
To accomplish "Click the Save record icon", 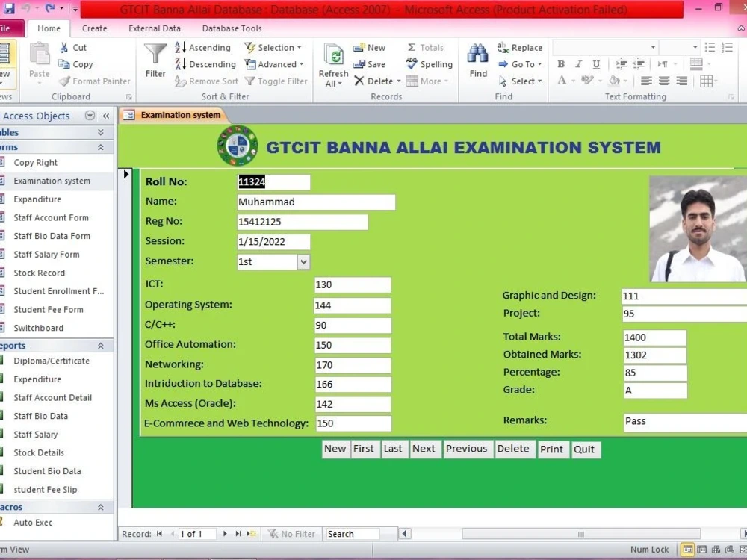I will click(359, 63).
